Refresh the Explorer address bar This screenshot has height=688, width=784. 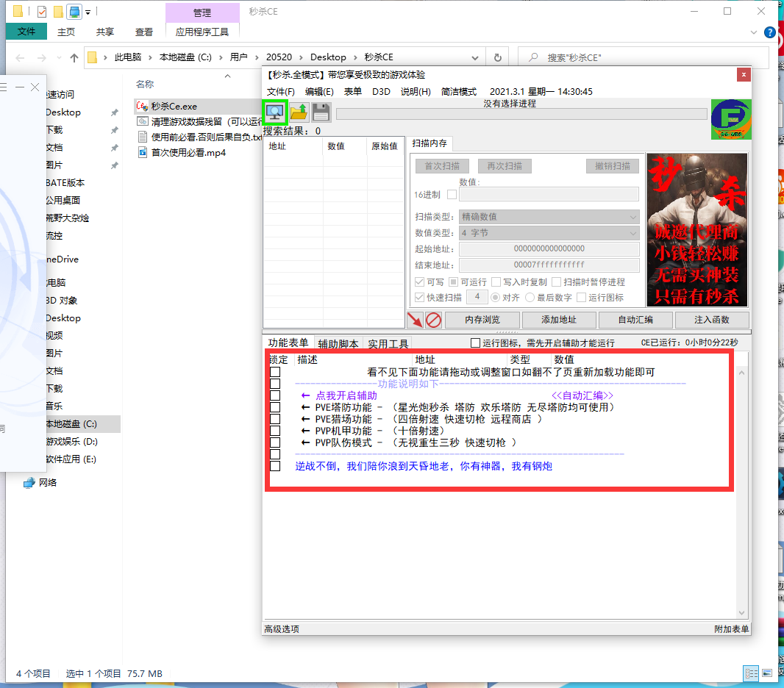(x=498, y=57)
